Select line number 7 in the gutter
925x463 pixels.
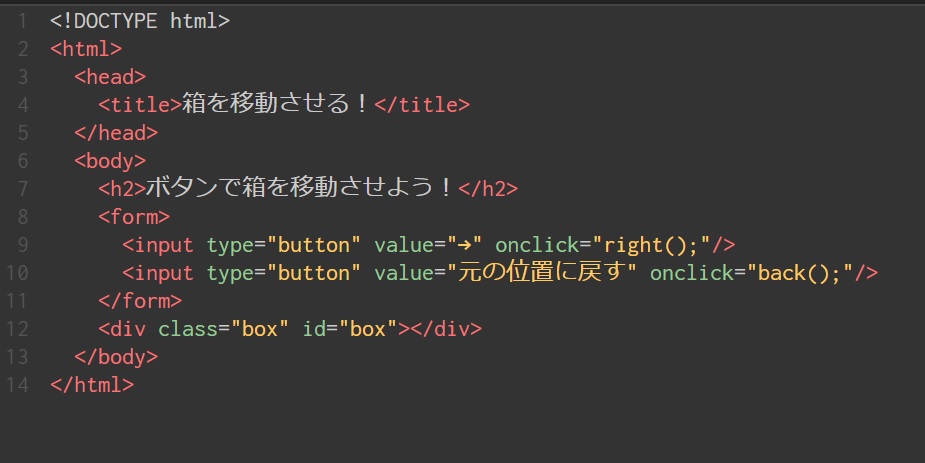[x=22, y=188]
